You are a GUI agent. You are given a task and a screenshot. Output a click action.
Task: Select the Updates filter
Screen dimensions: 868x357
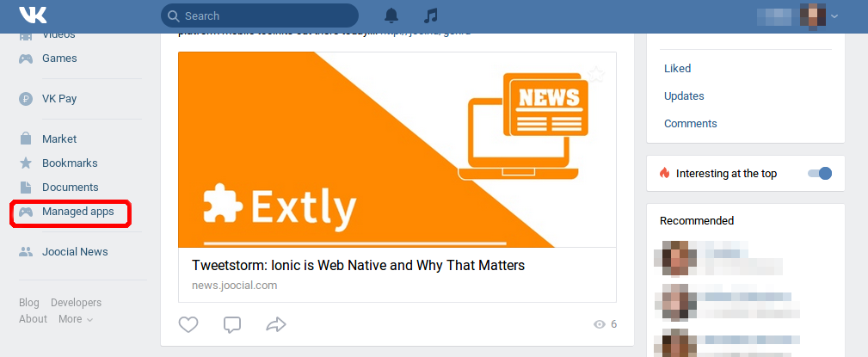[684, 96]
